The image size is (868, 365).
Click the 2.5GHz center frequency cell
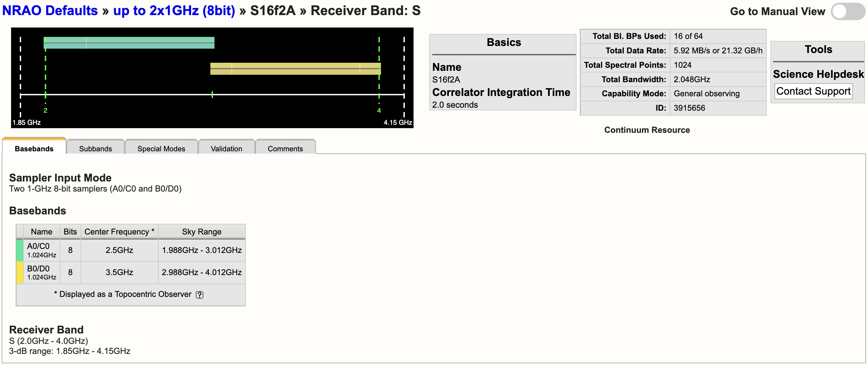click(x=119, y=250)
